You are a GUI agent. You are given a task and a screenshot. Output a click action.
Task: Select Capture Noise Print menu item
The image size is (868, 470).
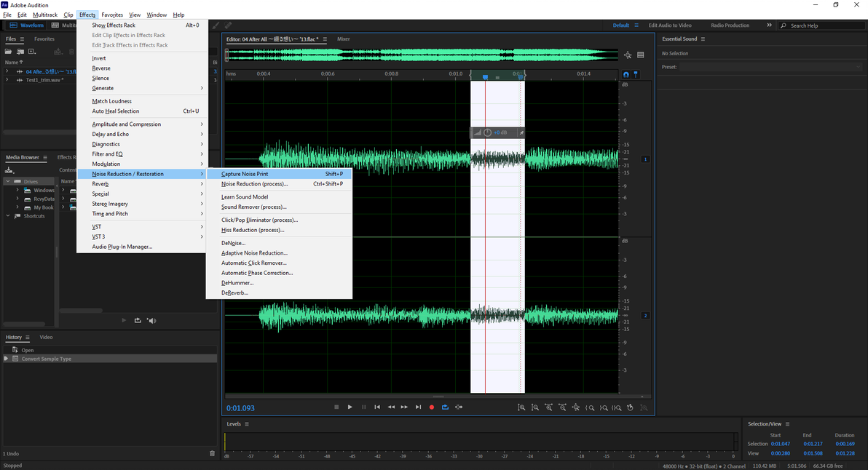click(245, 174)
